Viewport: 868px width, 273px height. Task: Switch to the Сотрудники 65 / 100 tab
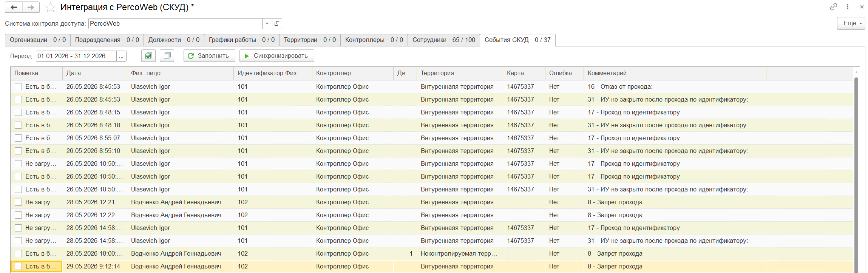point(444,40)
